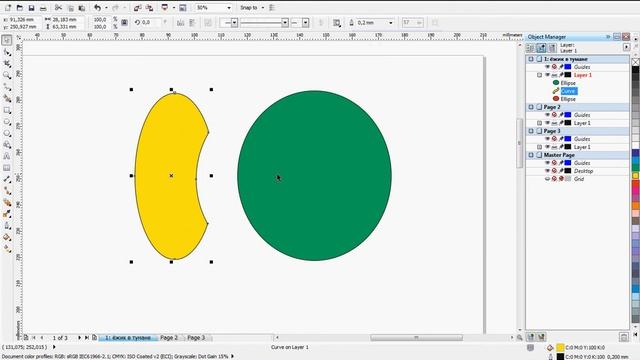Image resolution: width=640 pixels, height=360 pixels.
Task: Click Layer Manager View button
Action: tap(552, 48)
